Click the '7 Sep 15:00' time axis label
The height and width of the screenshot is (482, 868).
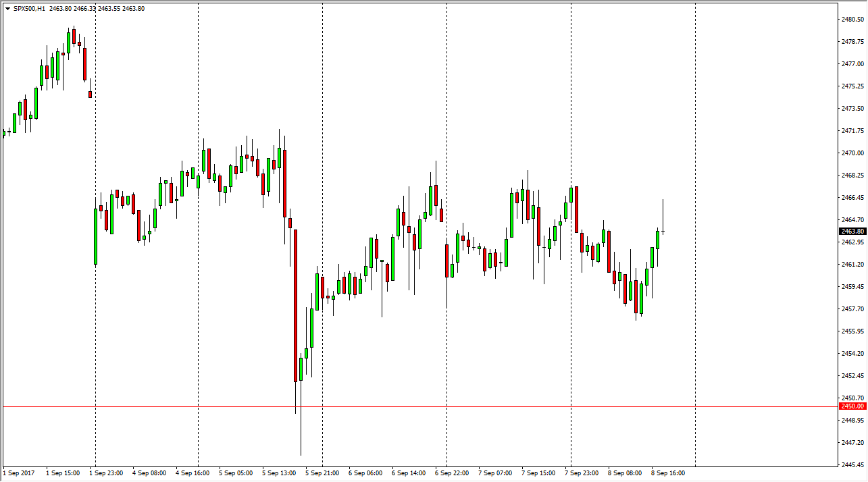[538, 473]
